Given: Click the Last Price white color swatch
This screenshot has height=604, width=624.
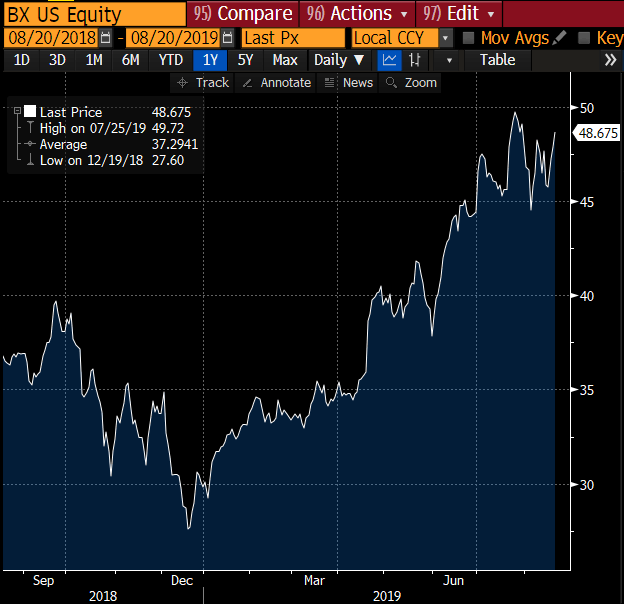Looking at the screenshot, I should (x=30, y=112).
